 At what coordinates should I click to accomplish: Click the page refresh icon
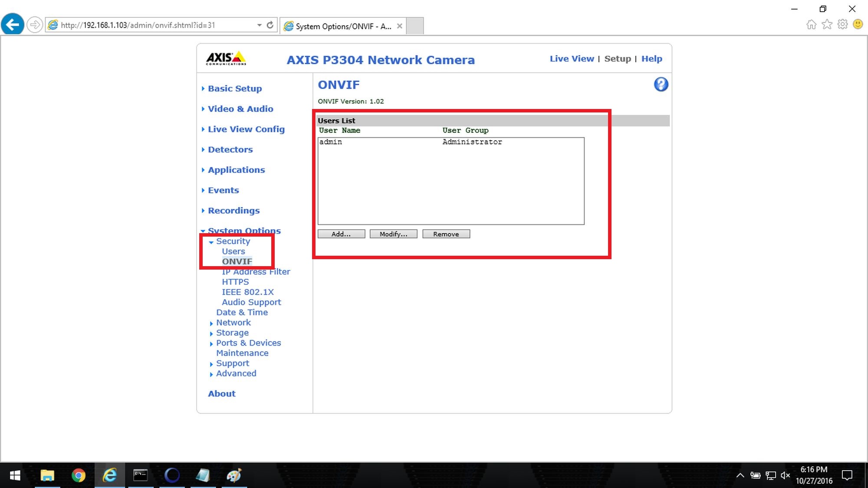pos(270,25)
